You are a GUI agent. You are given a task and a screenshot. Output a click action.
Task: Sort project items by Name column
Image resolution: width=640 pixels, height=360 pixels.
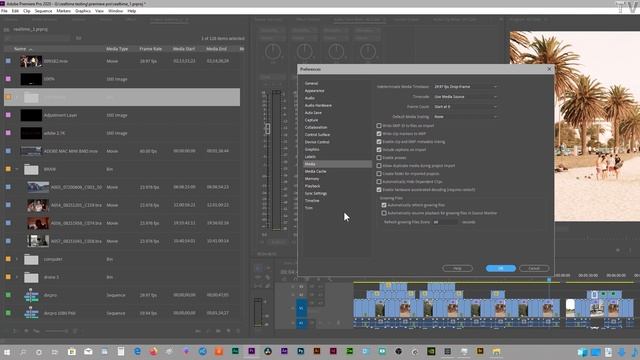click(x=20, y=49)
